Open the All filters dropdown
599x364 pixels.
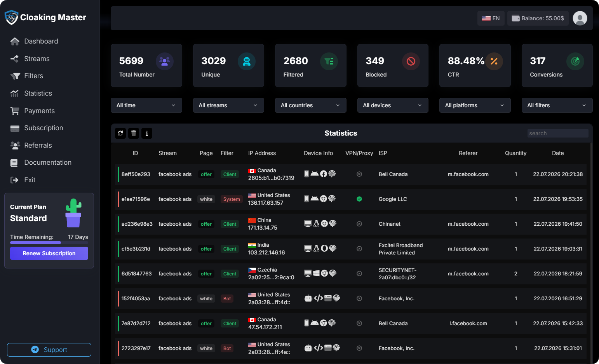pyautogui.click(x=557, y=105)
